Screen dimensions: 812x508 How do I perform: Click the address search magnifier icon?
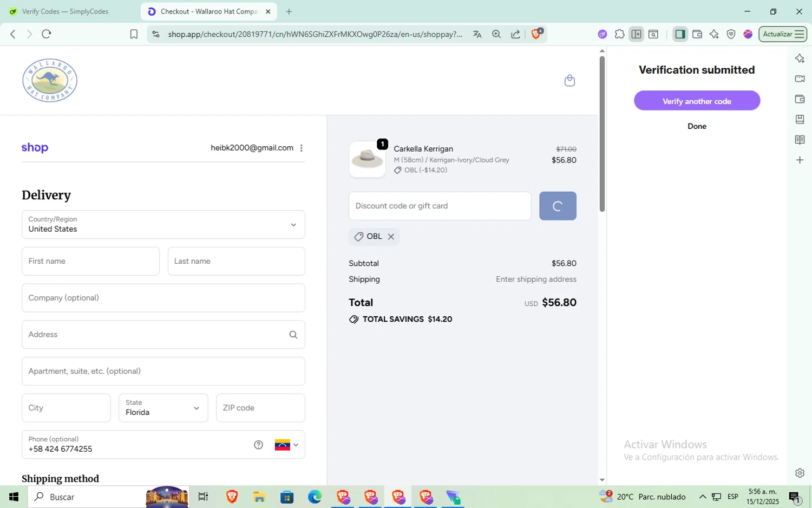click(293, 335)
